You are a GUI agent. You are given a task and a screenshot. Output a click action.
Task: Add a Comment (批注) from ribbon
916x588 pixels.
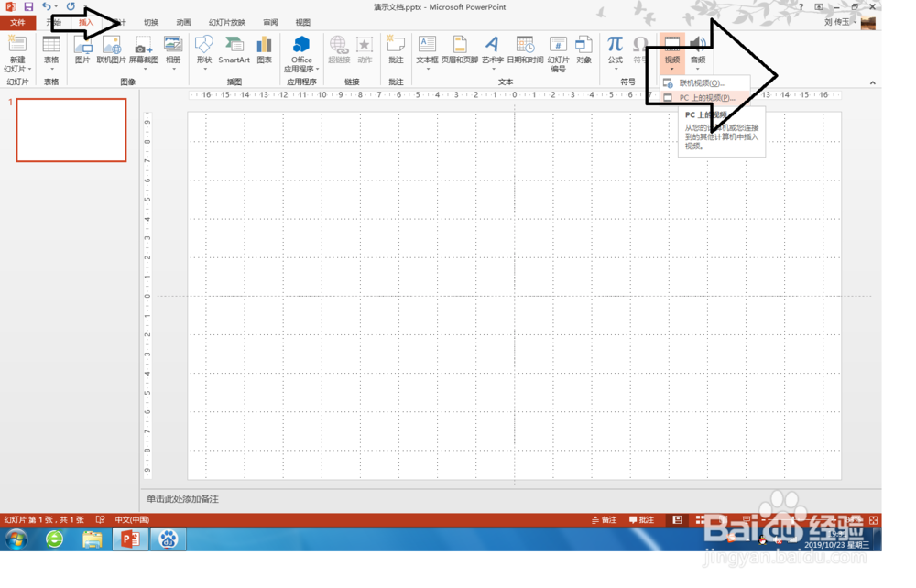coord(396,50)
